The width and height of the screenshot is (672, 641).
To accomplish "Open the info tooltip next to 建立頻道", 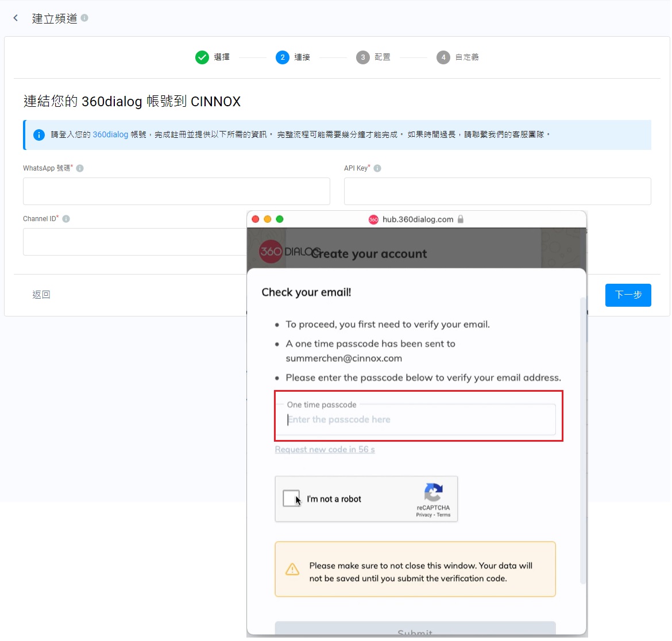I will (84, 18).
